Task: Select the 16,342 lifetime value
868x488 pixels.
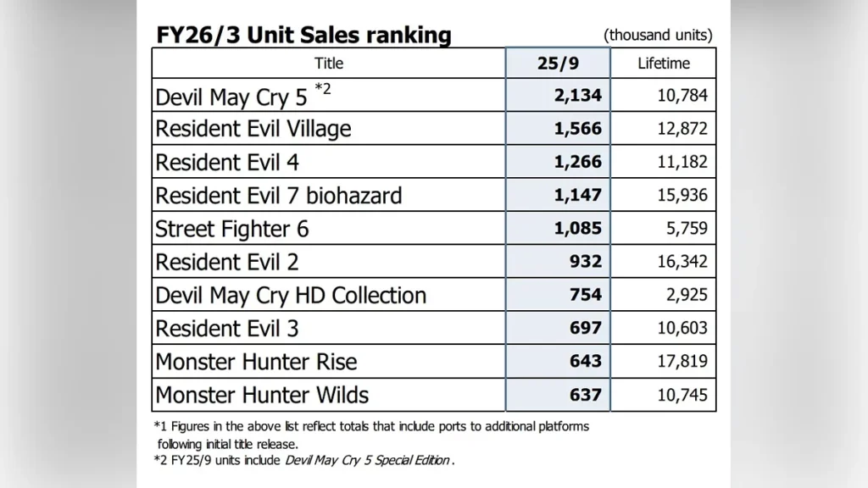Action: (682, 262)
